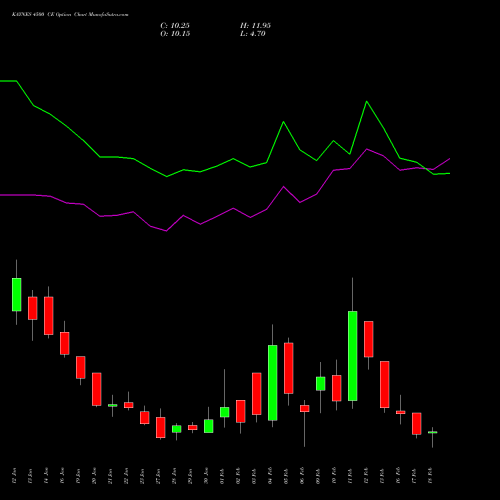Viewport: 500px width, 500px height.
Task: Click the purple line's peak above 12 Feb
Action: coord(367,149)
